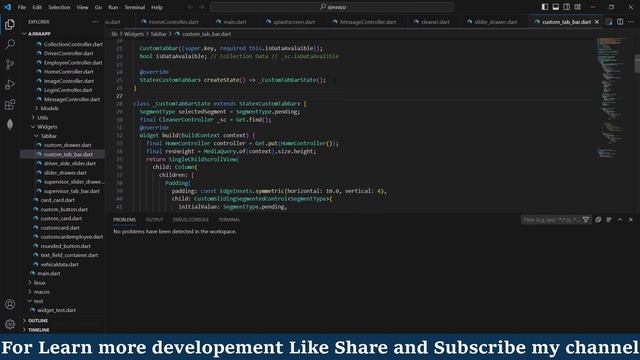
Task: Open the Terminal menu
Action: (135, 7)
